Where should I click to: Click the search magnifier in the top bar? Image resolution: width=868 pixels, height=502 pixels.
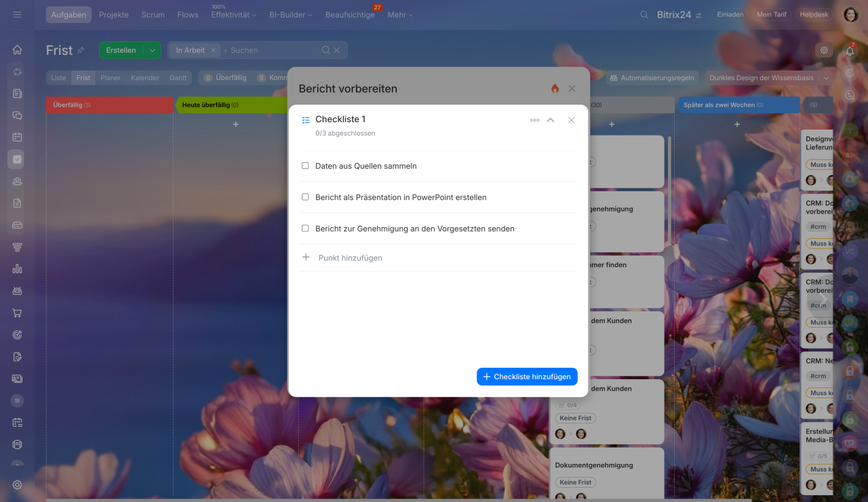[x=644, y=14]
